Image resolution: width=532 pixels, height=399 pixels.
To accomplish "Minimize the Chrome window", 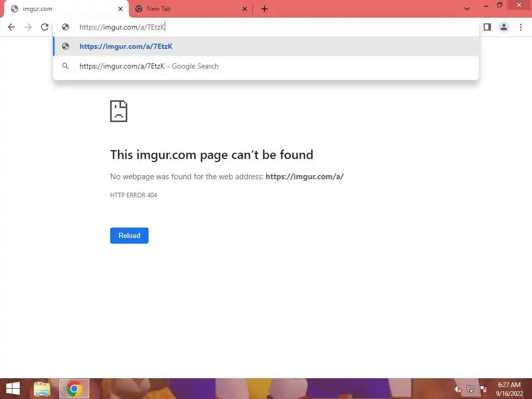I will point(486,5).
